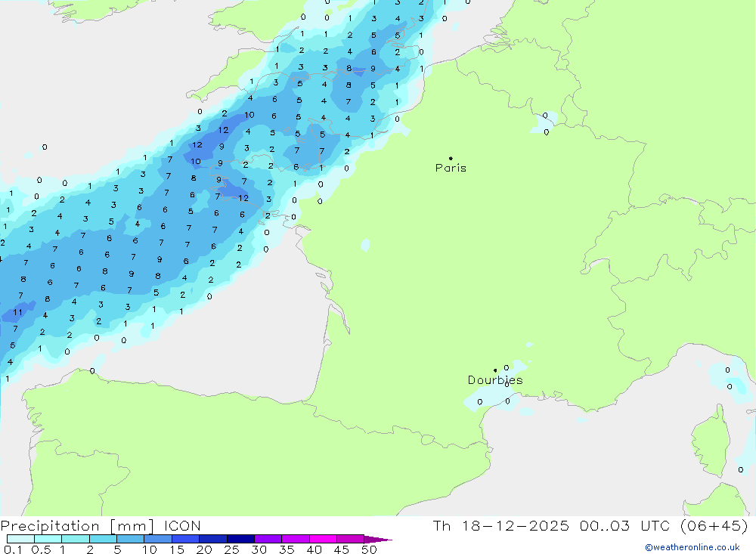Click the 50 legend scale label
The height and width of the screenshot is (554, 756).
tap(370, 549)
